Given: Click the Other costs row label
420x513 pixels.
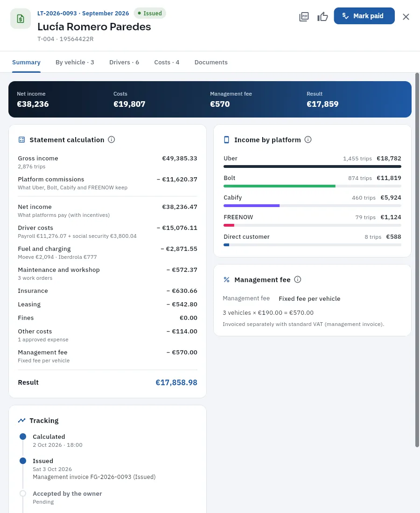Looking at the screenshot, I should click(35, 332).
